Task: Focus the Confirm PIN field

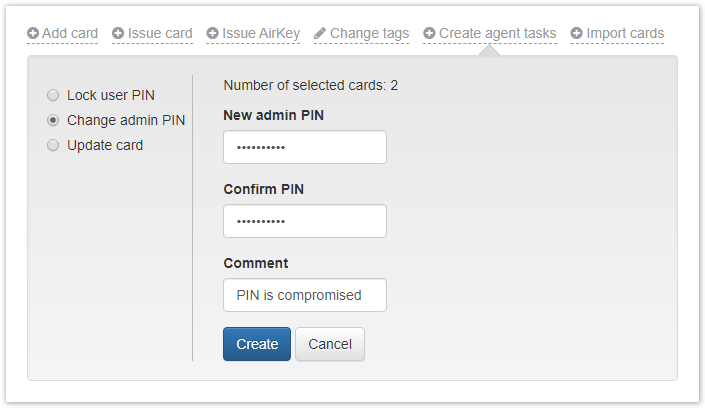Action: pos(305,221)
